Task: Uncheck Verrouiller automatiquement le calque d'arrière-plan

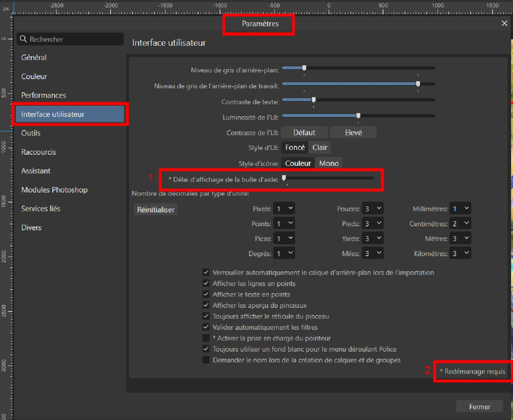Action: coord(206,272)
